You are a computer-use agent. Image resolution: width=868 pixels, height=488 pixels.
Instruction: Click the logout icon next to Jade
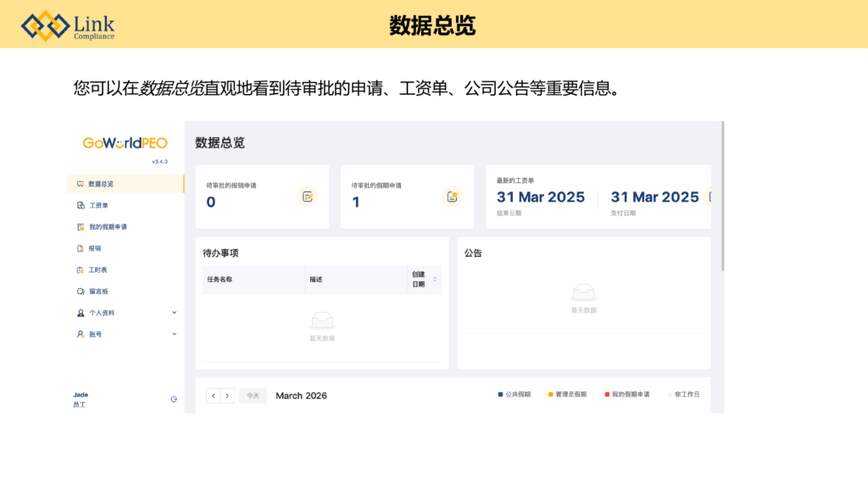tap(174, 399)
